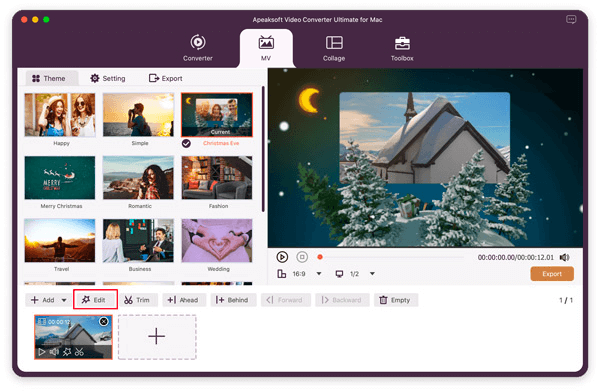Image resolution: width=600 pixels, height=391 pixels.
Task: Click the Ahead button
Action: click(184, 300)
